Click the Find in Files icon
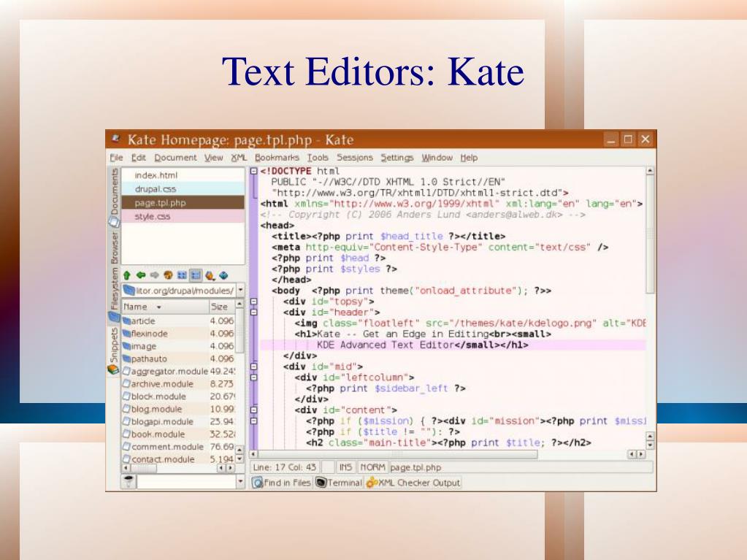Screen dimensions: 747x560 coord(257,483)
